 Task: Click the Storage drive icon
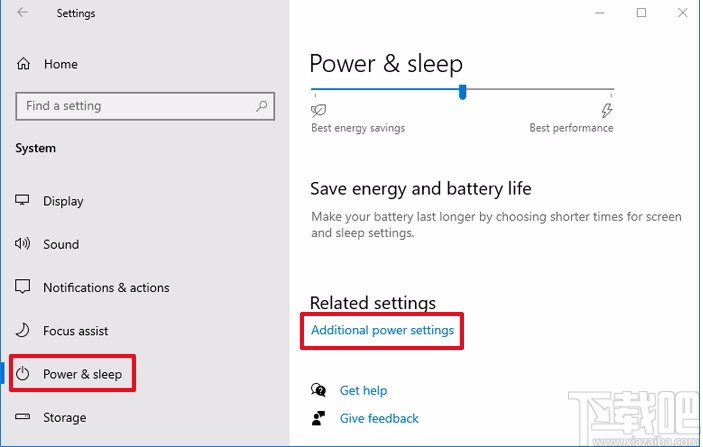(23, 417)
